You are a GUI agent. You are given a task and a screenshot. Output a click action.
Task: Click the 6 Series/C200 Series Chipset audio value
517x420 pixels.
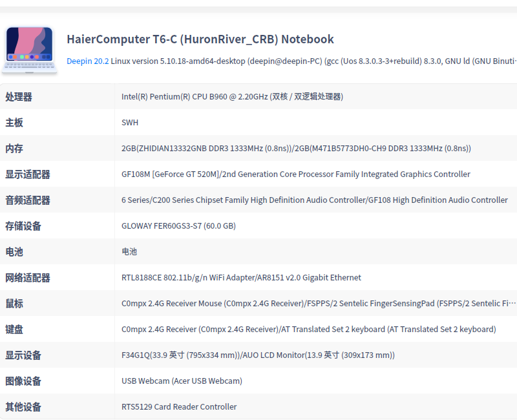[315, 200]
